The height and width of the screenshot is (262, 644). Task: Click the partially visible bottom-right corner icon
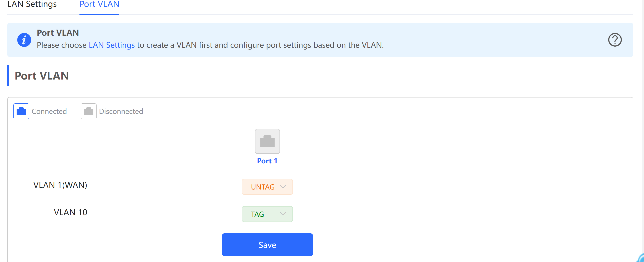coord(641,258)
